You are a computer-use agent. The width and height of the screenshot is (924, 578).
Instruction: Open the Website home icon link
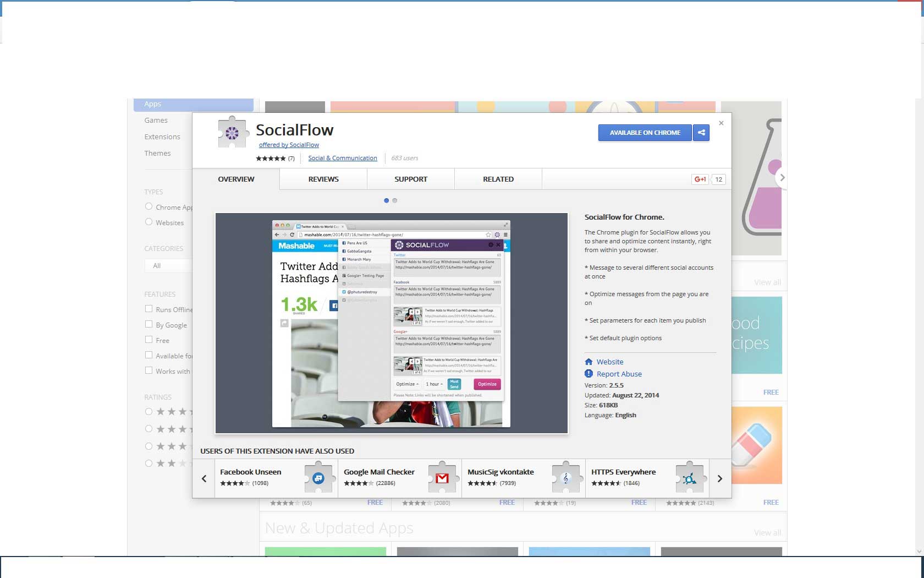(588, 362)
